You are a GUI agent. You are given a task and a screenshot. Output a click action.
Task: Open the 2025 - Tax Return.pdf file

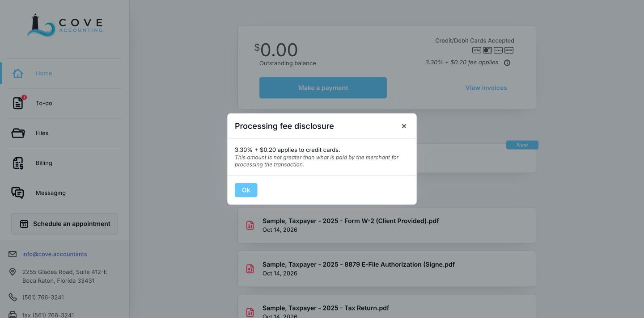(387, 306)
